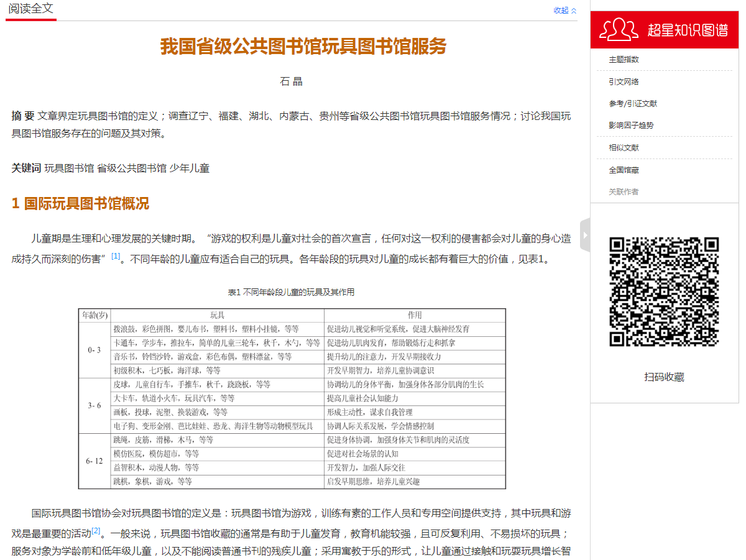746x560 pixels.
Task: Click the up chevron next to 收起
Action: click(573, 11)
